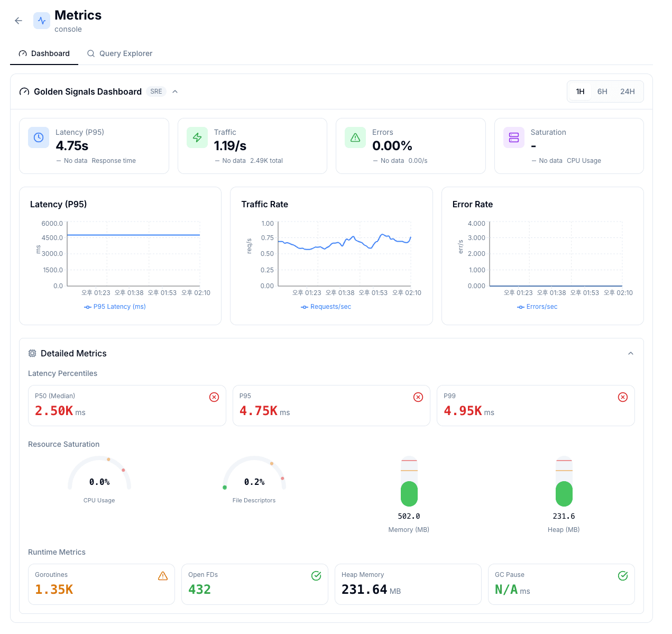Remove the P50 Median latency metric
Image resolution: width=672 pixels, height=634 pixels.
[214, 397]
